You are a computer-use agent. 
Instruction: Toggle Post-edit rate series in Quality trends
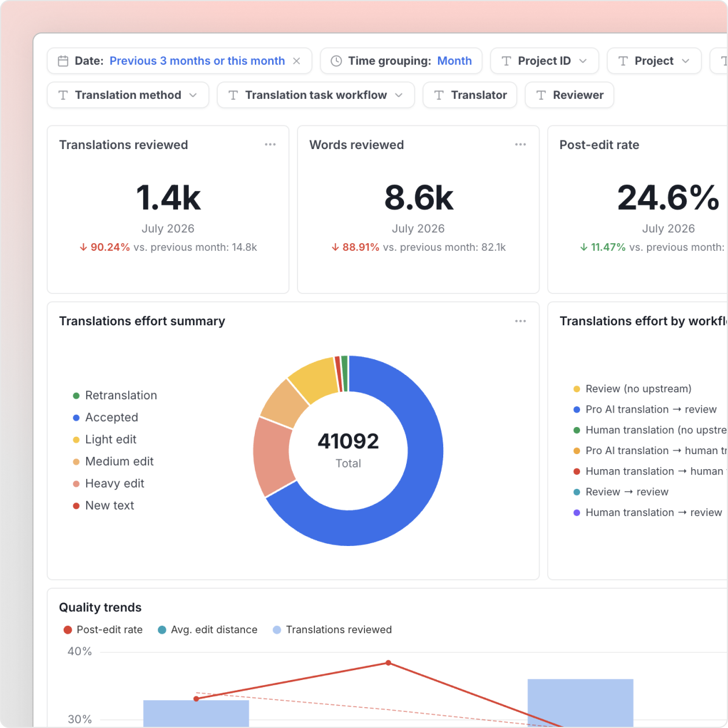[103, 630]
